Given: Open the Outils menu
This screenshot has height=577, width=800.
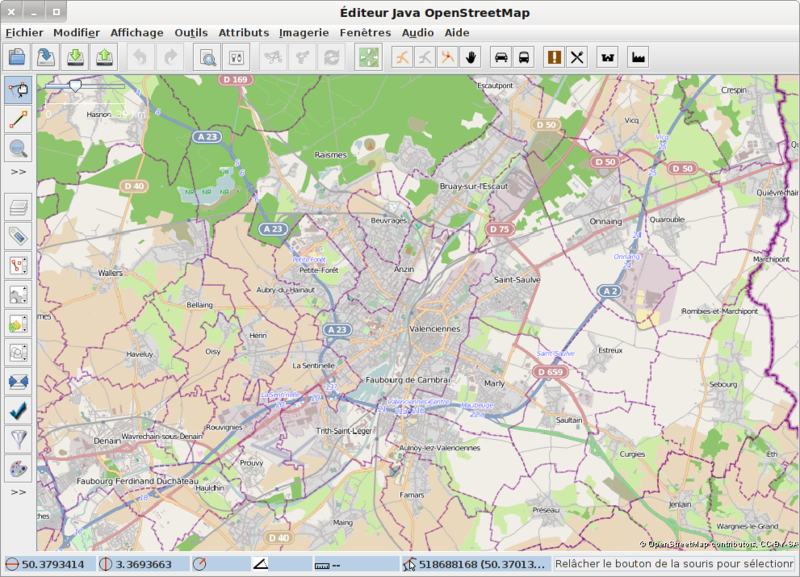Looking at the screenshot, I should point(191,32).
